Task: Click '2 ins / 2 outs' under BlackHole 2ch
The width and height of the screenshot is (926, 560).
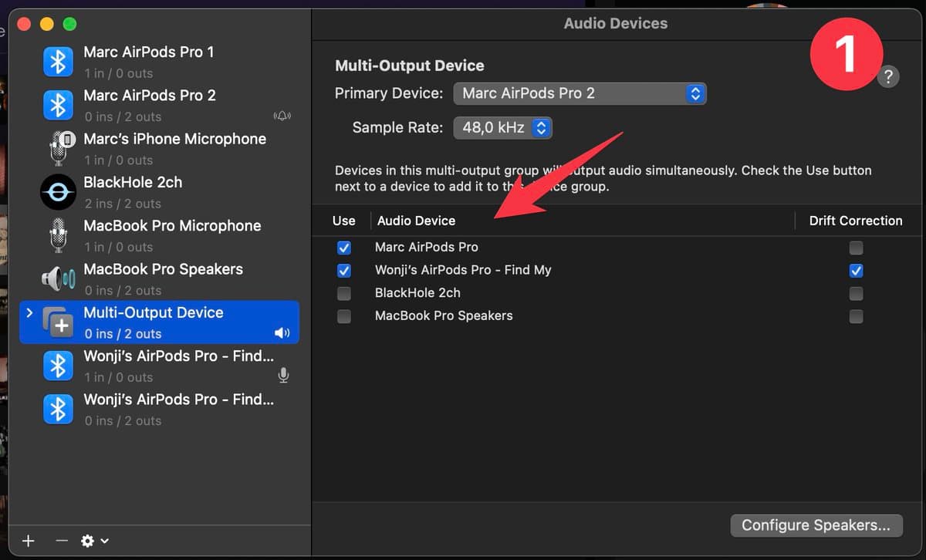Action: [x=123, y=204]
